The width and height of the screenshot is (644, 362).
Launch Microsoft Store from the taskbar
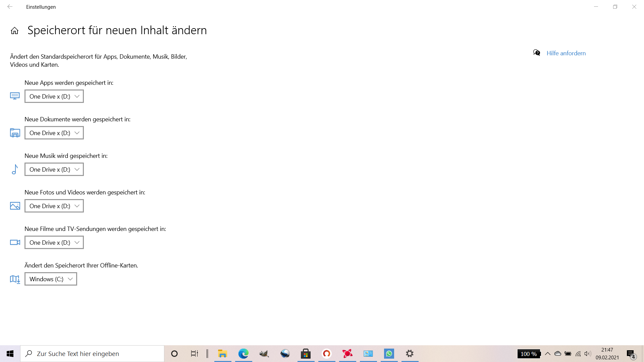[306, 354]
